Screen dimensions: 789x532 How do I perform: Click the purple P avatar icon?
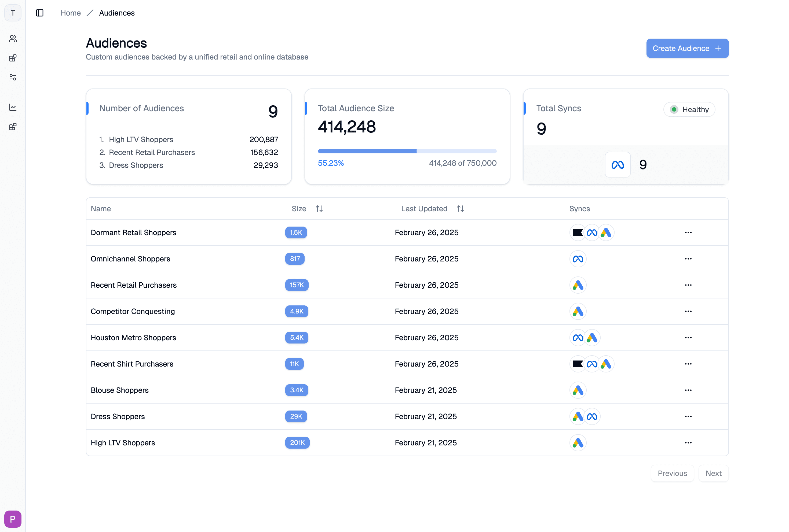tap(13, 519)
